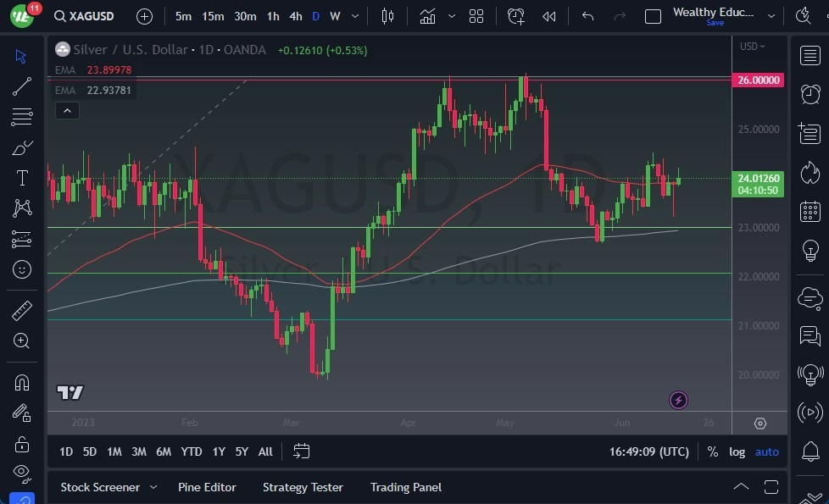Set the date range to All
Screen dimensions: 829x504
click(x=265, y=451)
